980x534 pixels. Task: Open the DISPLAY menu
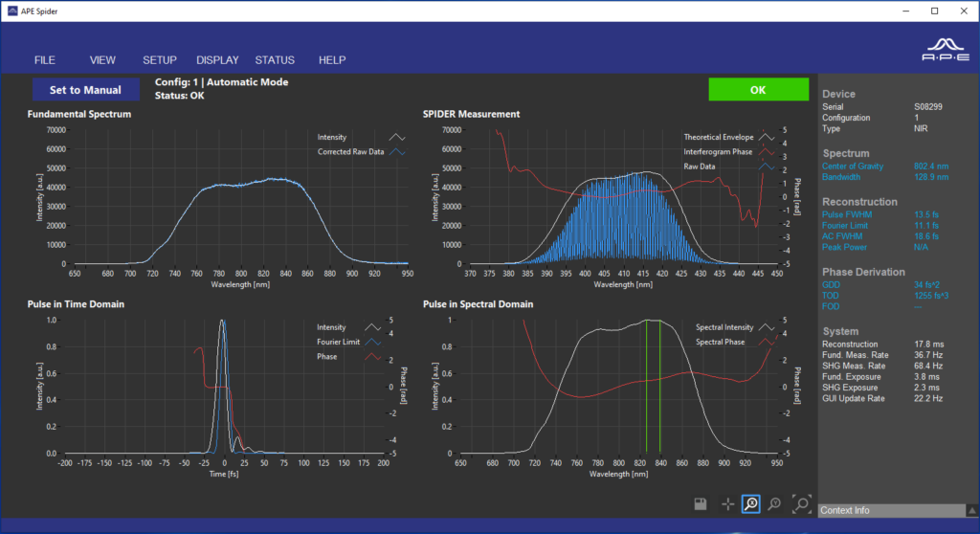point(217,60)
